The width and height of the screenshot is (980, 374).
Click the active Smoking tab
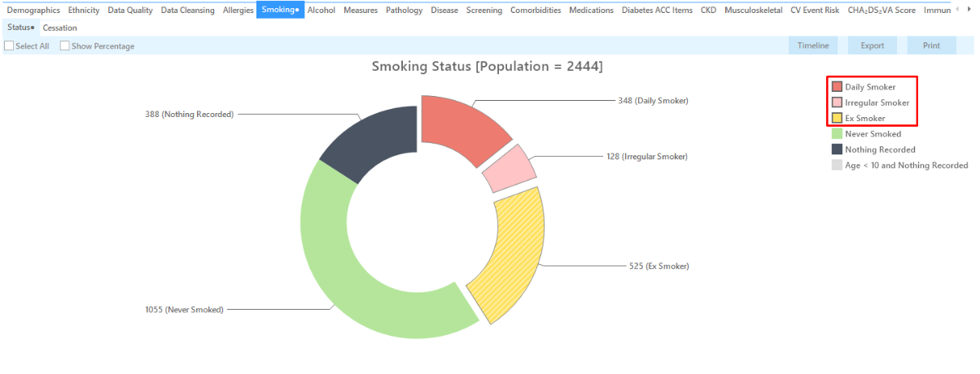click(x=281, y=11)
